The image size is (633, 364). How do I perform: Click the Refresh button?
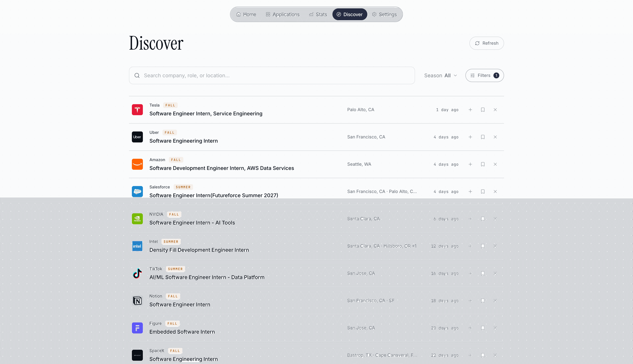486,43
